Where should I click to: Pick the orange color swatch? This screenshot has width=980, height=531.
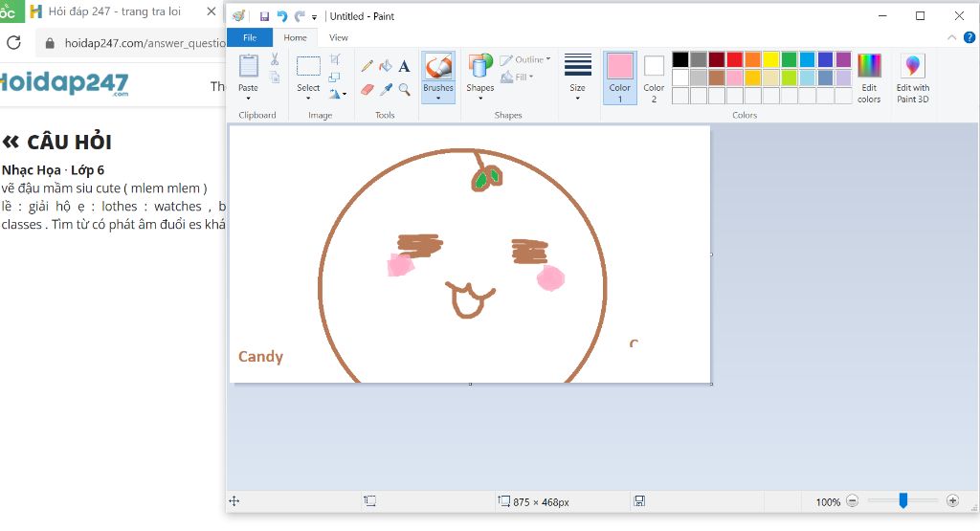(x=753, y=59)
